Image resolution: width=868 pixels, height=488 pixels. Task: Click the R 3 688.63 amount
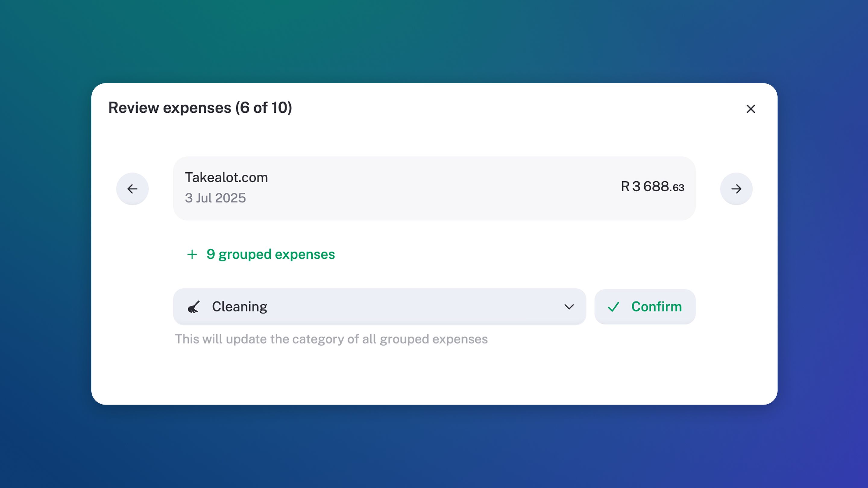653,186
